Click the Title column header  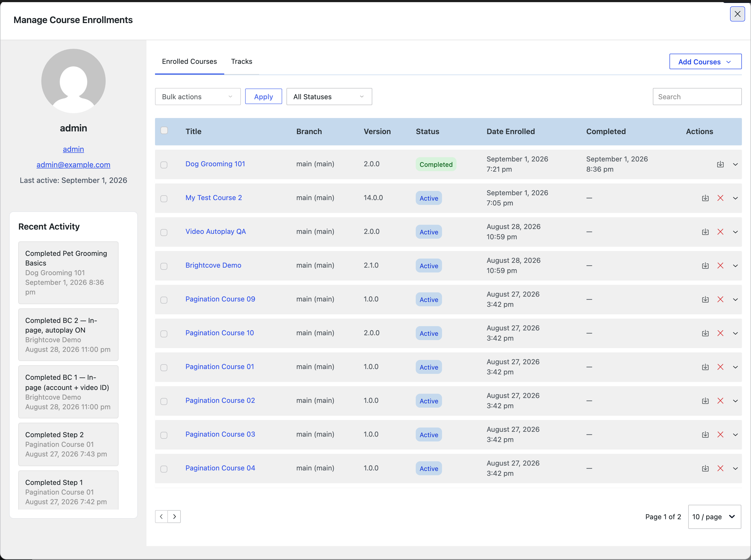(x=193, y=131)
